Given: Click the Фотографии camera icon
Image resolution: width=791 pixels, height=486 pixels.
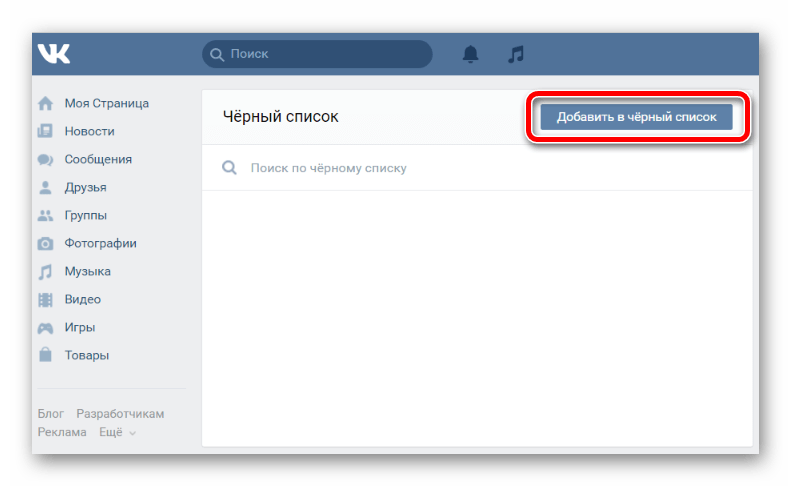Looking at the screenshot, I should pyautogui.click(x=45, y=243).
